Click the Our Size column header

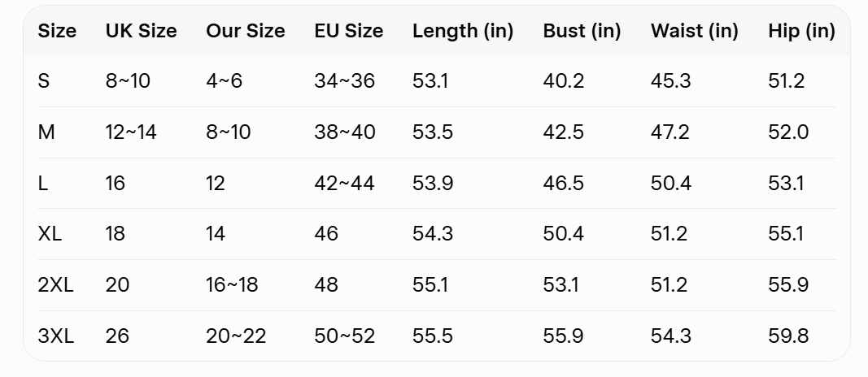point(245,31)
